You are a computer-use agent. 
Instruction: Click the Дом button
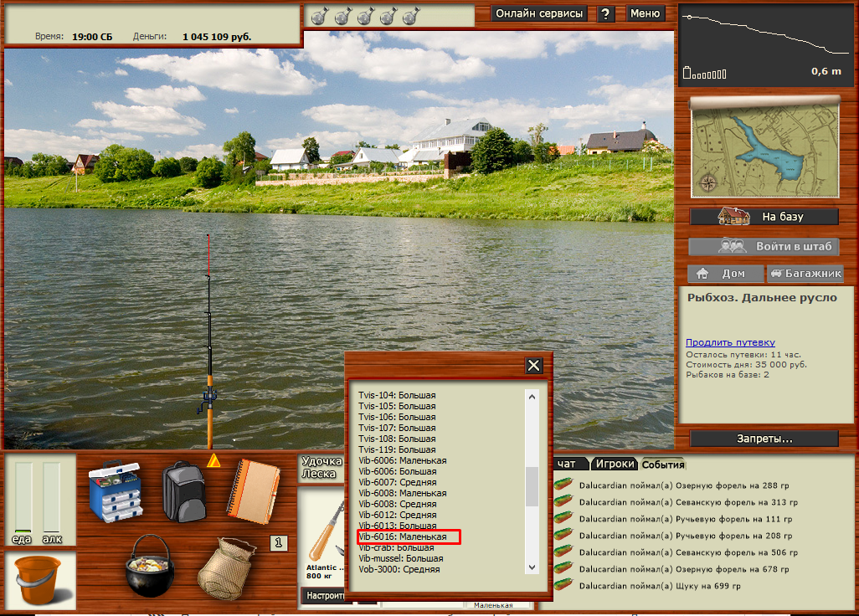[725, 273]
